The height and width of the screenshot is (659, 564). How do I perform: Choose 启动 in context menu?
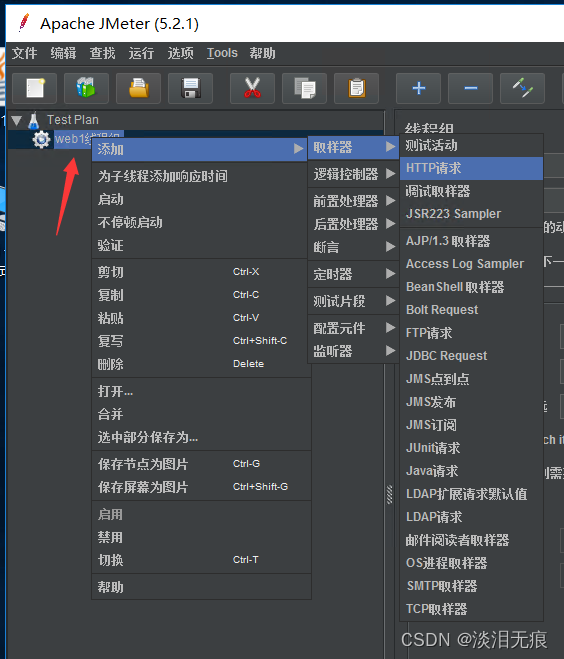pos(200,199)
